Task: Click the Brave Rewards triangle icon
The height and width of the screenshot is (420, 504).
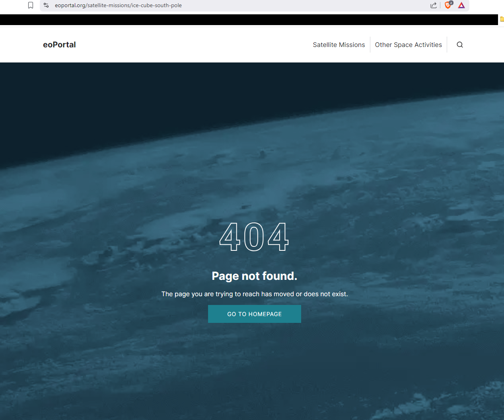Action: click(461, 5)
